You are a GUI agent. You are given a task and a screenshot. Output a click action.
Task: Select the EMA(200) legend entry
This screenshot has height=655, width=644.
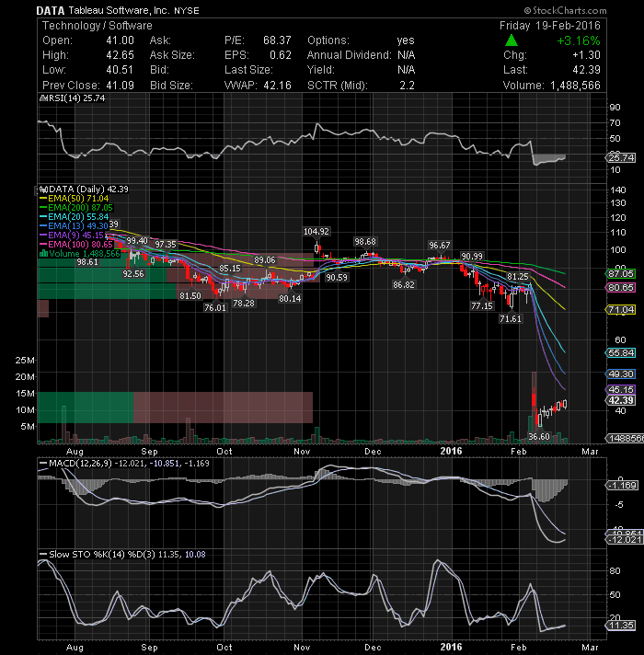(76, 208)
